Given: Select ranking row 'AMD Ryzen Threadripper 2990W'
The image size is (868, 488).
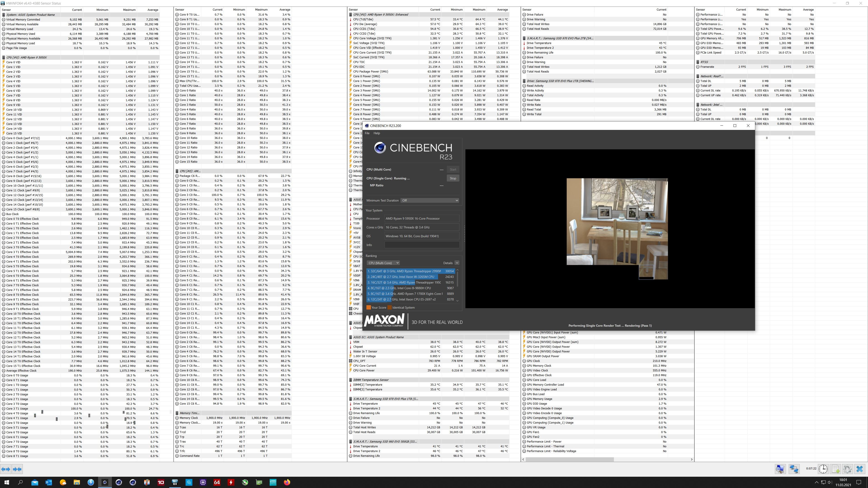Looking at the screenshot, I should pyautogui.click(x=411, y=271).
